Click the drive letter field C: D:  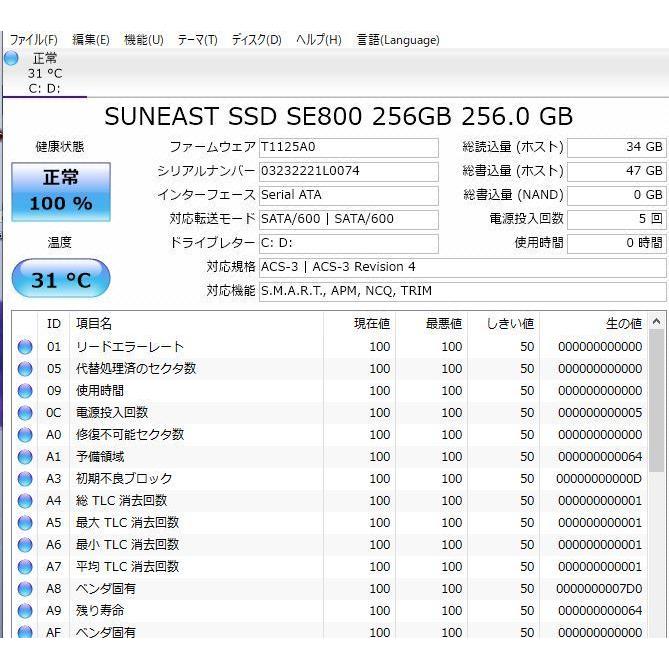pyautogui.click(x=349, y=243)
